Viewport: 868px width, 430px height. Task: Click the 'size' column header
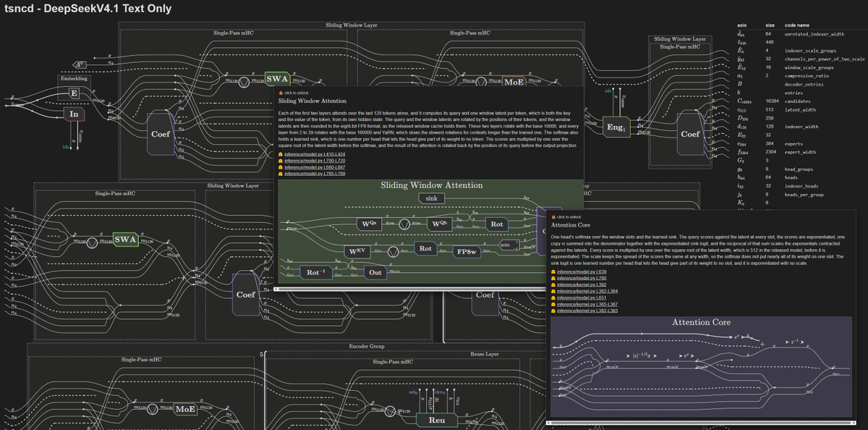770,25
